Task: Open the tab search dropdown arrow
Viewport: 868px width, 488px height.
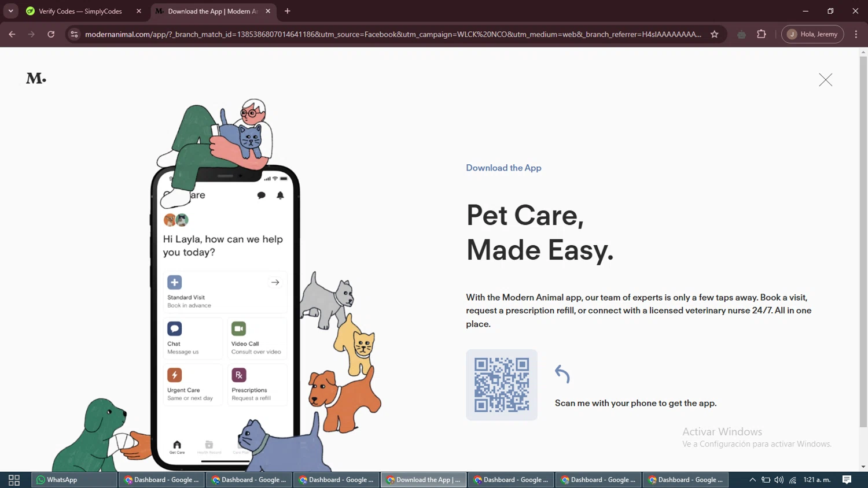Action: pos(10,11)
